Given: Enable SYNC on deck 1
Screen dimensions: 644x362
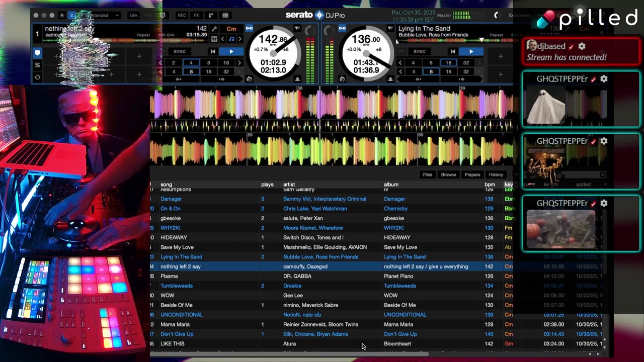Looking at the screenshot, I should pos(180,51).
